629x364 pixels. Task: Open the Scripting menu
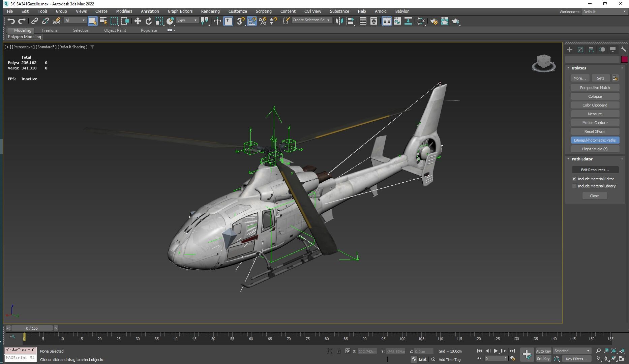[263, 11]
